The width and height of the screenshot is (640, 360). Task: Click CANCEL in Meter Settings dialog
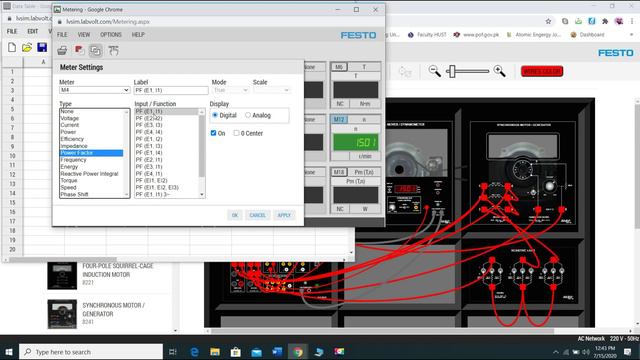click(258, 215)
